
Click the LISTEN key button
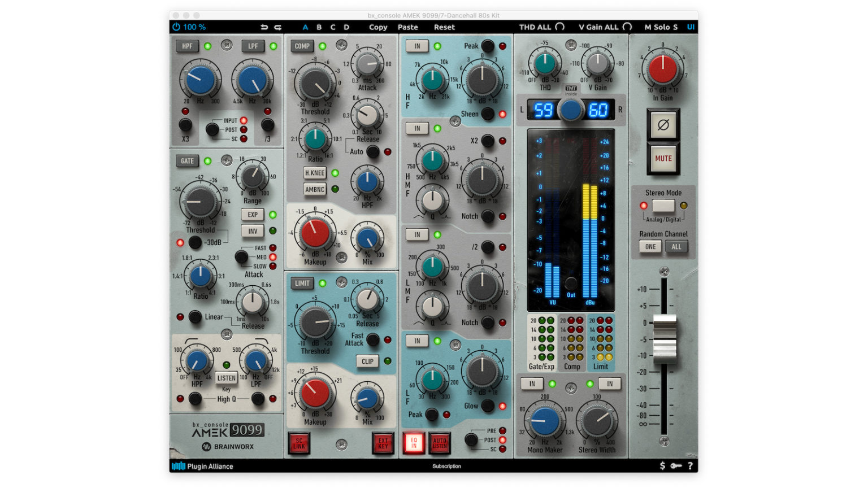[x=226, y=378]
